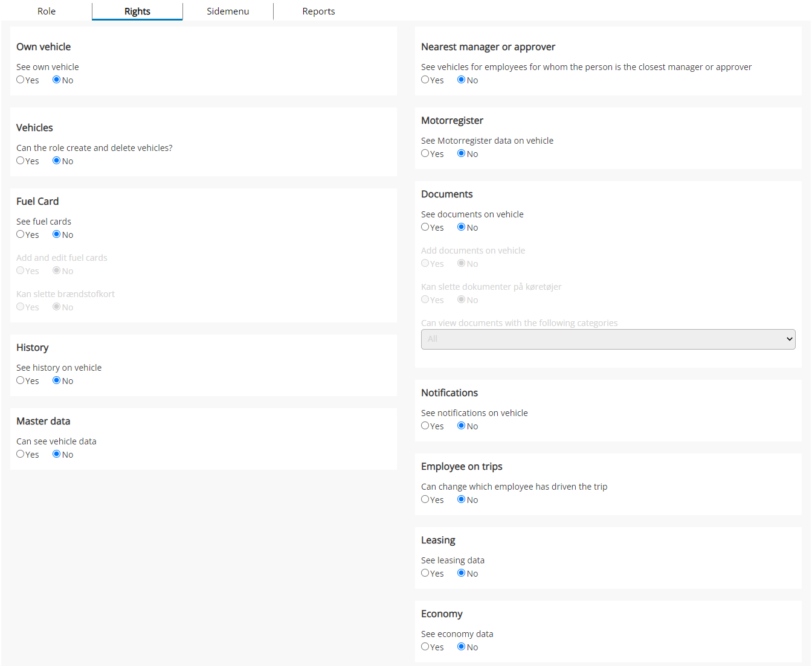The height and width of the screenshot is (666, 812).
Task: Enable See notifications on vehicle (Yes)
Action: [425, 426]
